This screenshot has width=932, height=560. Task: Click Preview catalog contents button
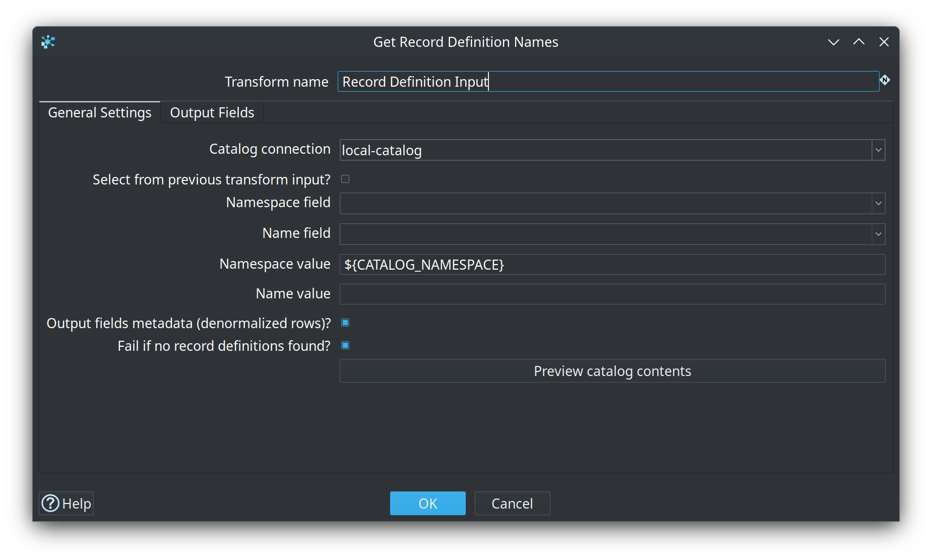point(612,371)
